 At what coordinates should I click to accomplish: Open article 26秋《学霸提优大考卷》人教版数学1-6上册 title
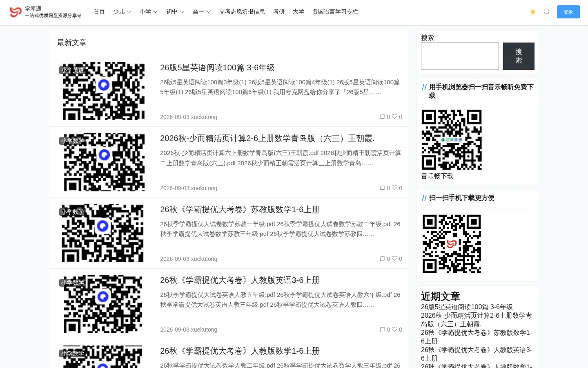240,351
